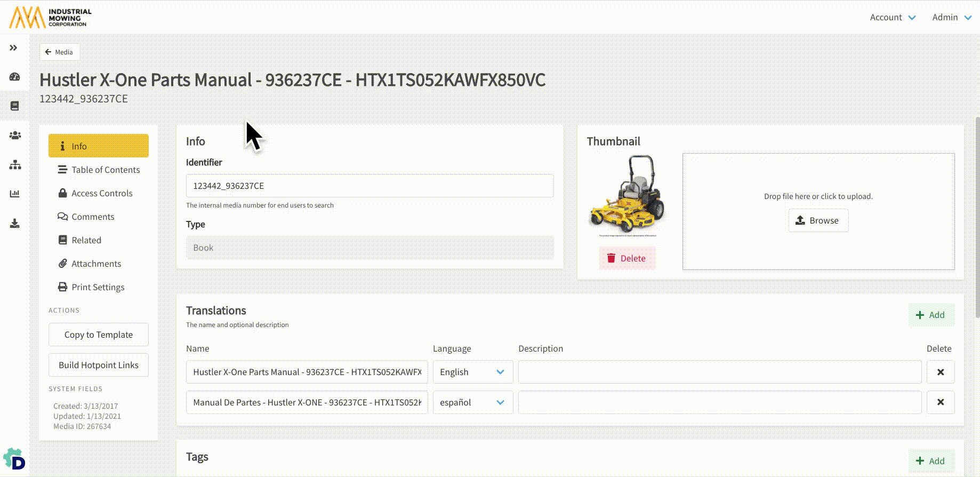Screen dimensions: 980x477
Task: Open the reports chart icon in sidebar
Action: coord(15,194)
